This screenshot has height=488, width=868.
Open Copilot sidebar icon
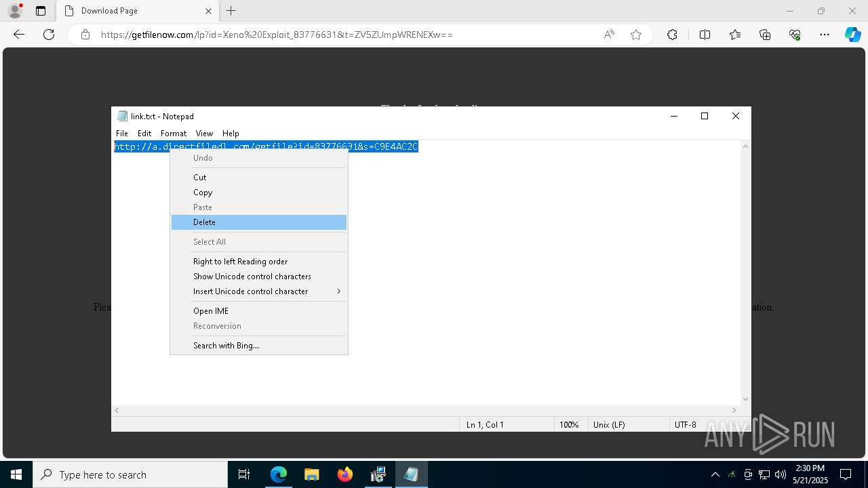click(x=853, y=35)
